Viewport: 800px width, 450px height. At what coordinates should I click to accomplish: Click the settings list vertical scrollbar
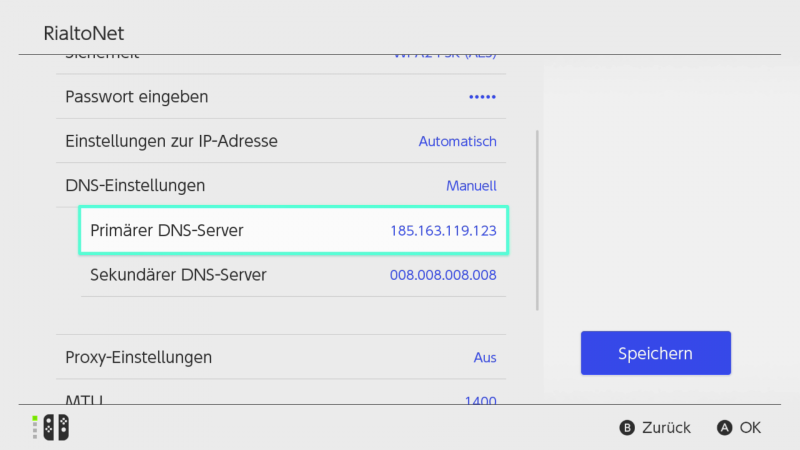tap(538, 220)
